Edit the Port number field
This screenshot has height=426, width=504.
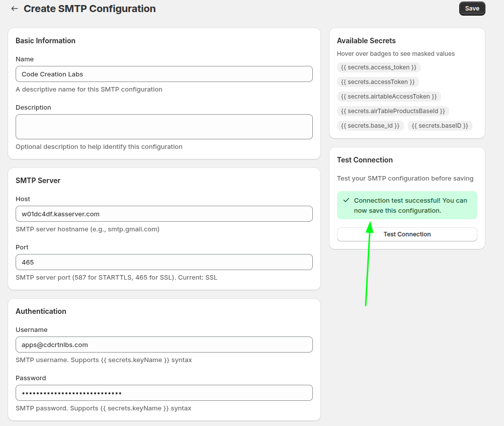tap(164, 262)
